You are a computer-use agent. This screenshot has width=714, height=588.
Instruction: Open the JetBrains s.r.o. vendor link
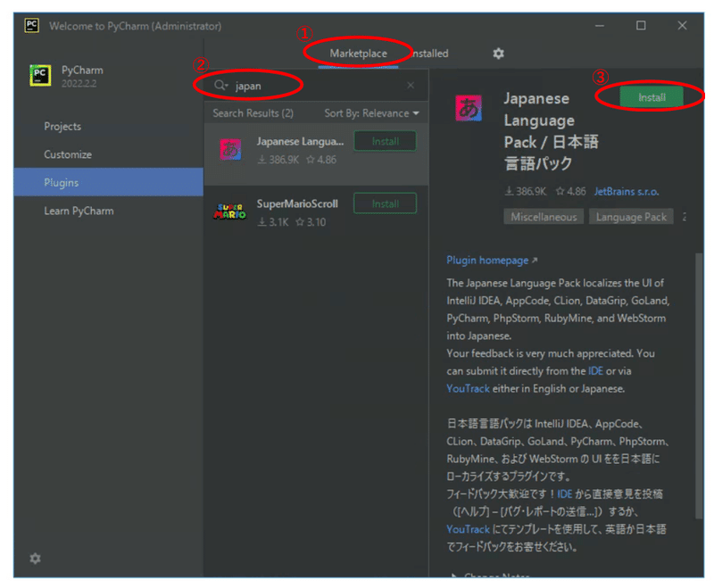tap(627, 192)
